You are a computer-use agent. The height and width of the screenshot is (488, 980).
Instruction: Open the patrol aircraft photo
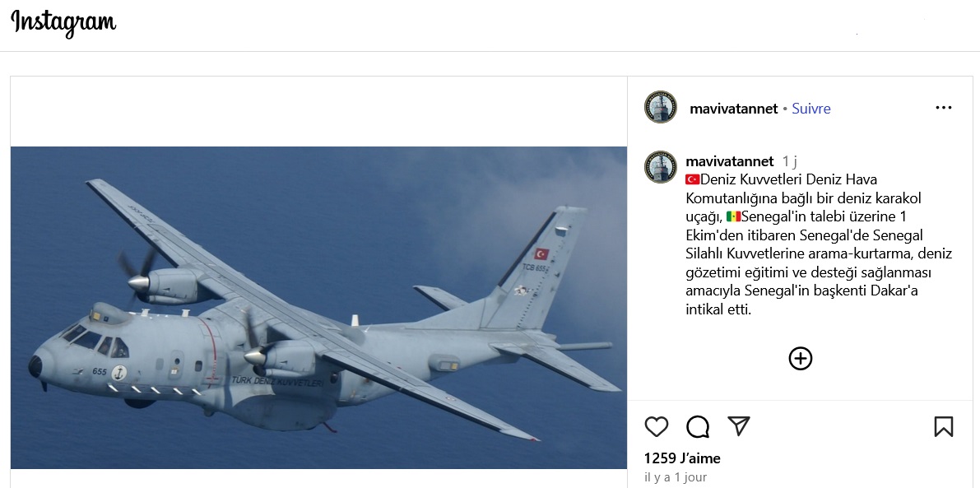(x=318, y=308)
